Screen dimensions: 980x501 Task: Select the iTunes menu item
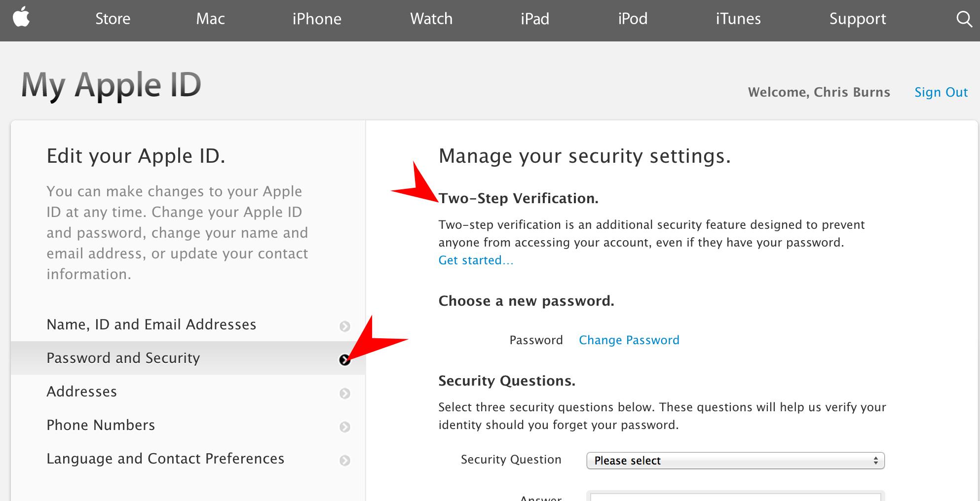click(738, 19)
